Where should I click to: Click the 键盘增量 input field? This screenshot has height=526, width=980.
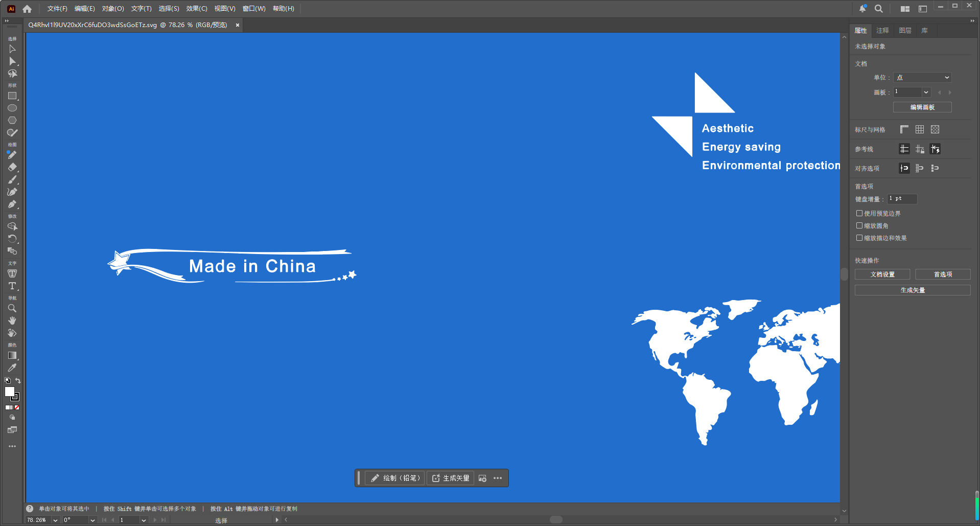point(902,199)
